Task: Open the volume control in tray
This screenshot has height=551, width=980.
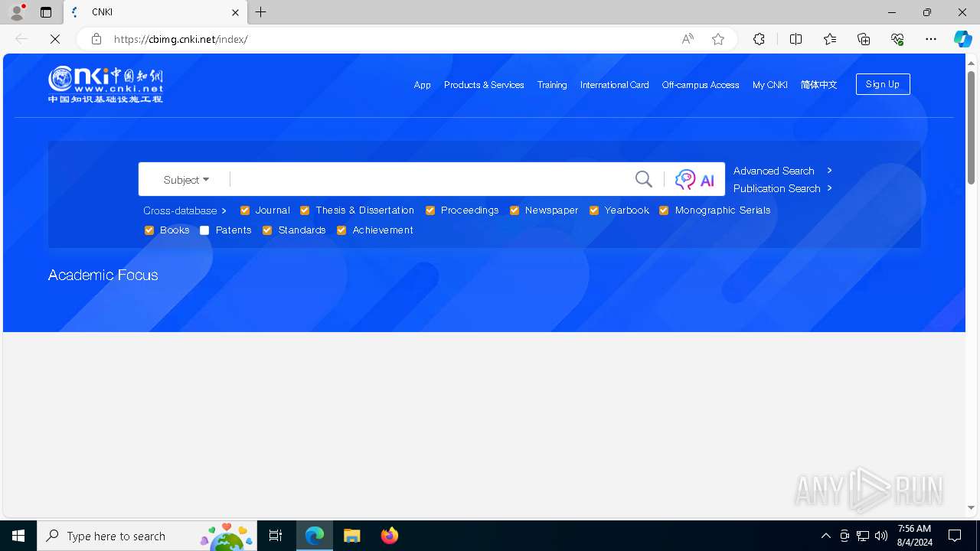Action: coord(881,536)
